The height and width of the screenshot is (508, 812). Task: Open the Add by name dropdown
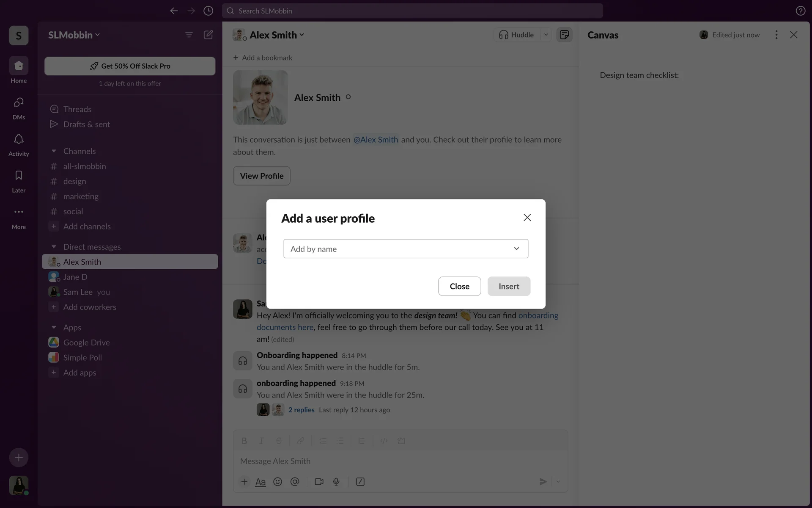(406, 248)
